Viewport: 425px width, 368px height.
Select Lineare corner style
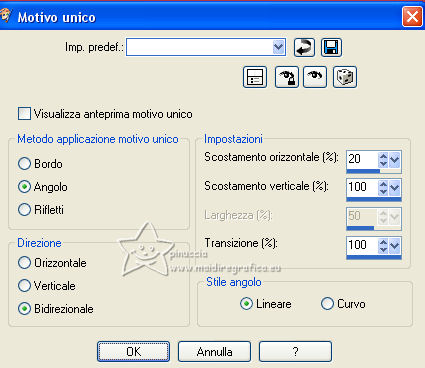click(246, 304)
